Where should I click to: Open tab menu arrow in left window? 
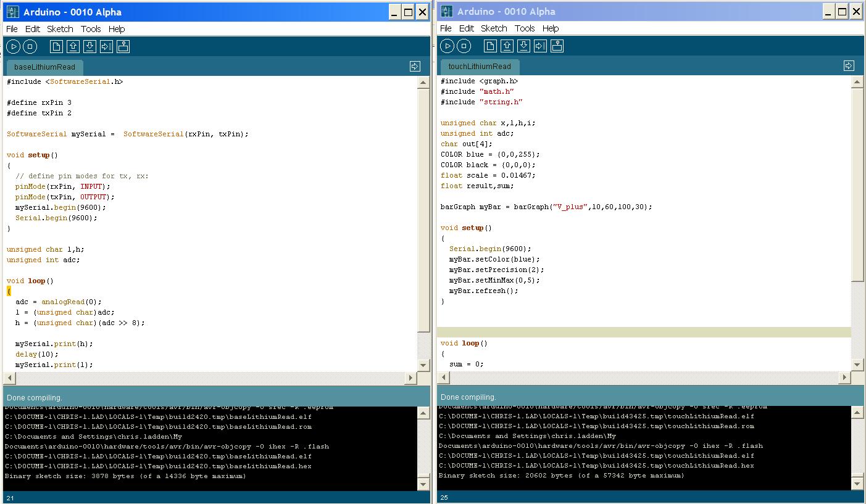click(x=415, y=66)
